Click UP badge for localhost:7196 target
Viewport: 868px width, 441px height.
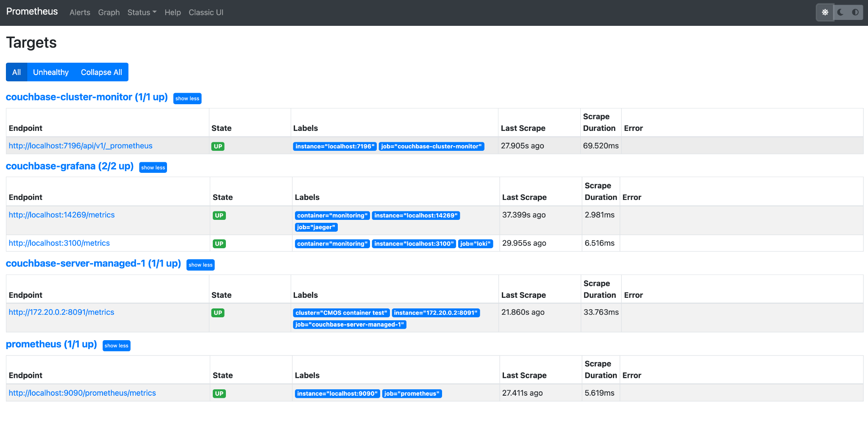pyautogui.click(x=218, y=146)
